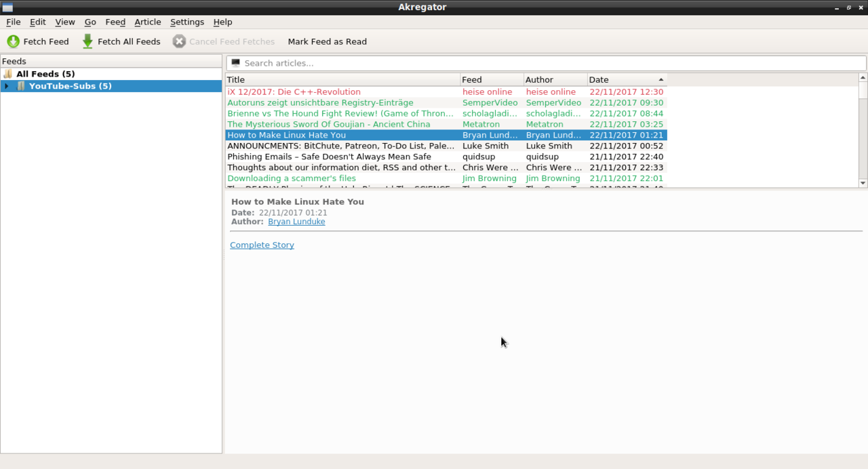
Task: Click the greyed Cancel Feed Fetches icon
Action: [x=179, y=41]
